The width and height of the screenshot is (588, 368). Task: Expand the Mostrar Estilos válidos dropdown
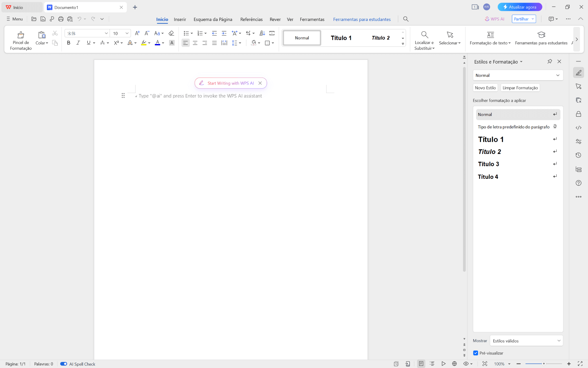pyautogui.click(x=526, y=341)
